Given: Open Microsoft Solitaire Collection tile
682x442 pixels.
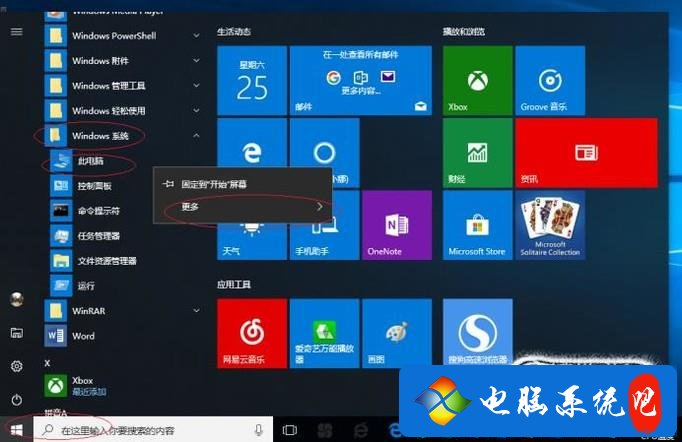Looking at the screenshot, I should (x=550, y=225).
